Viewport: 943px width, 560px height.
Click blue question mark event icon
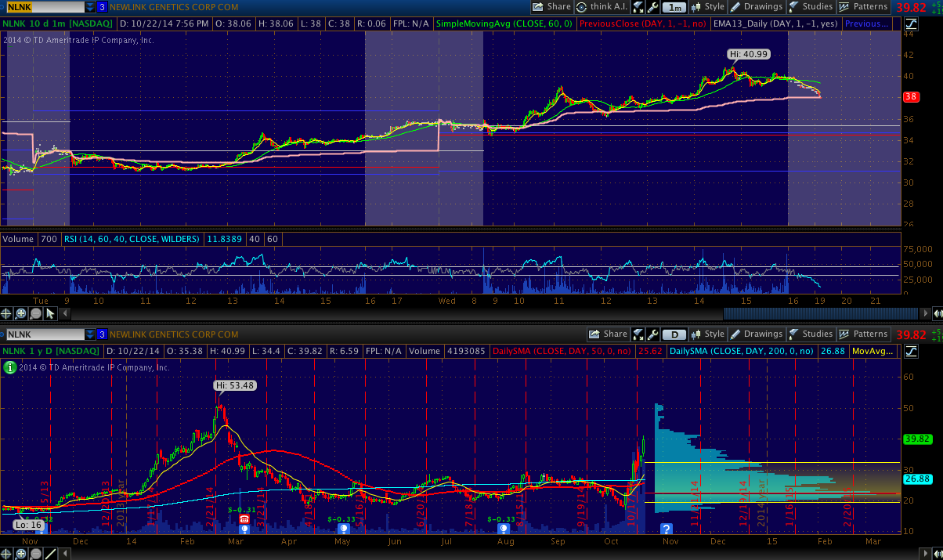point(667,529)
